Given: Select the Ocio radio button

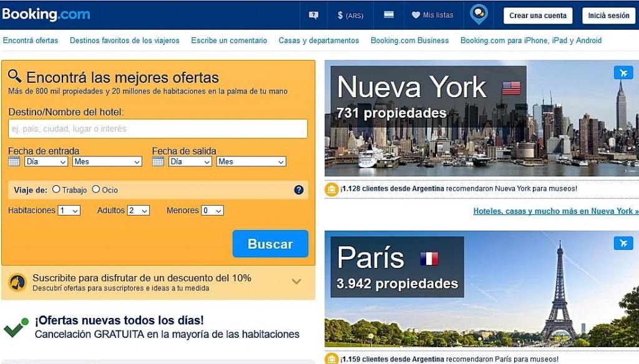Looking at the screenshot, I should coord(96,189).
